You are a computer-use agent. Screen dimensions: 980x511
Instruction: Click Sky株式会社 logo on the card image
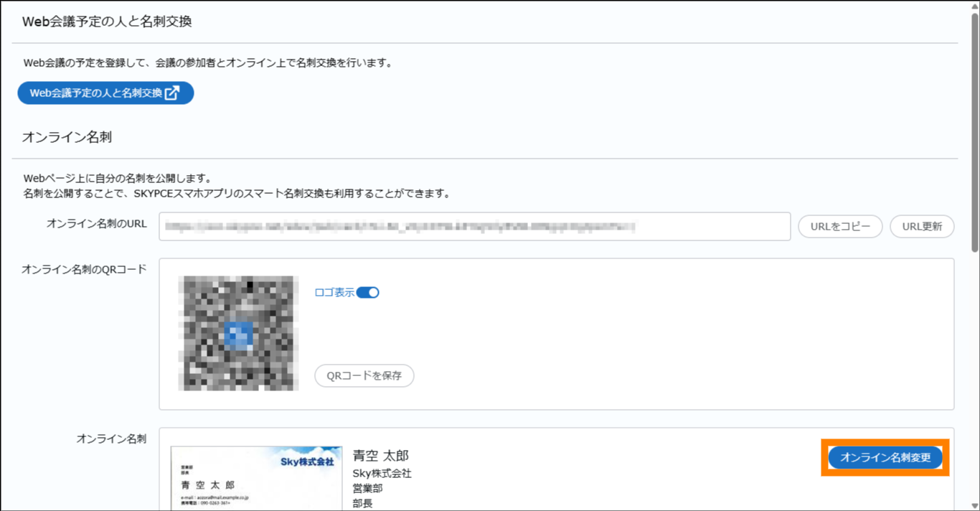coord(306,462)
